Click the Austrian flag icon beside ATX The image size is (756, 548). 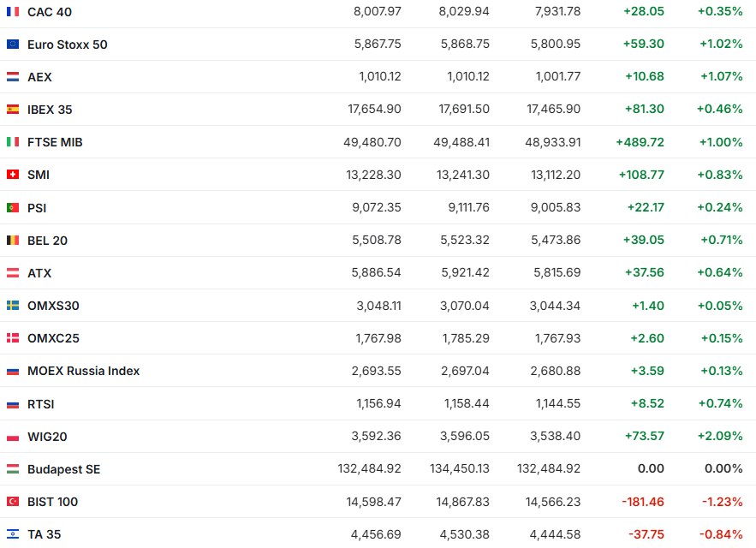click(13, 273)
